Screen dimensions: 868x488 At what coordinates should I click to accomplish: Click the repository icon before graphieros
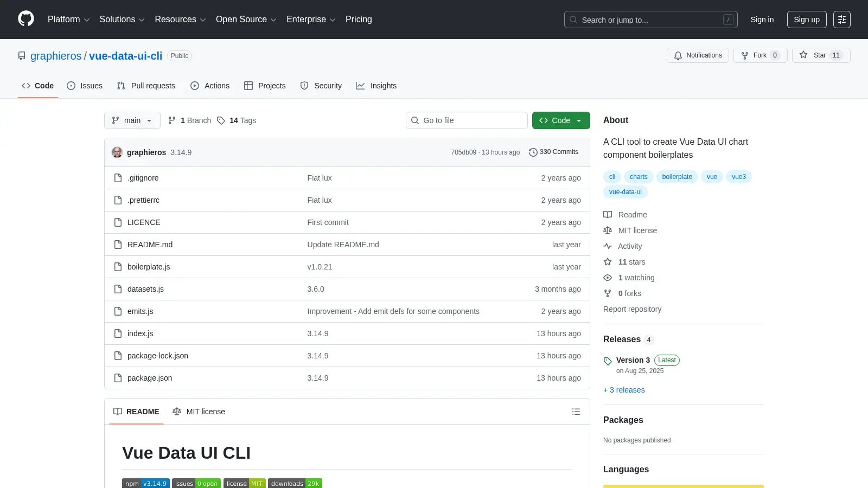coord(22,56)
